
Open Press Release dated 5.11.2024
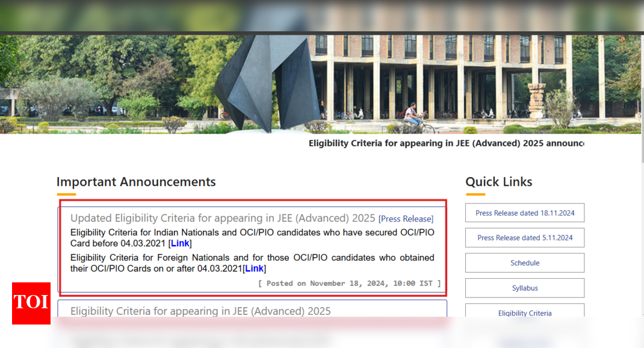pos(524,237)
